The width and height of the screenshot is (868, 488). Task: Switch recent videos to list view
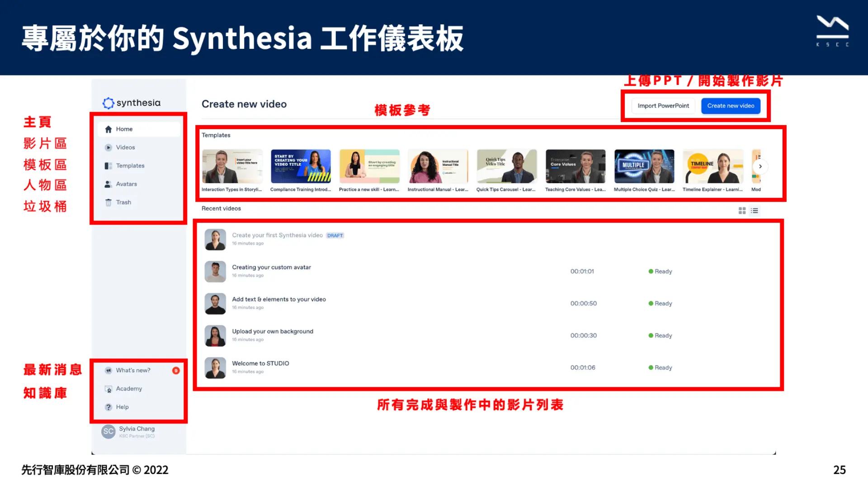(x=755, y=211)
